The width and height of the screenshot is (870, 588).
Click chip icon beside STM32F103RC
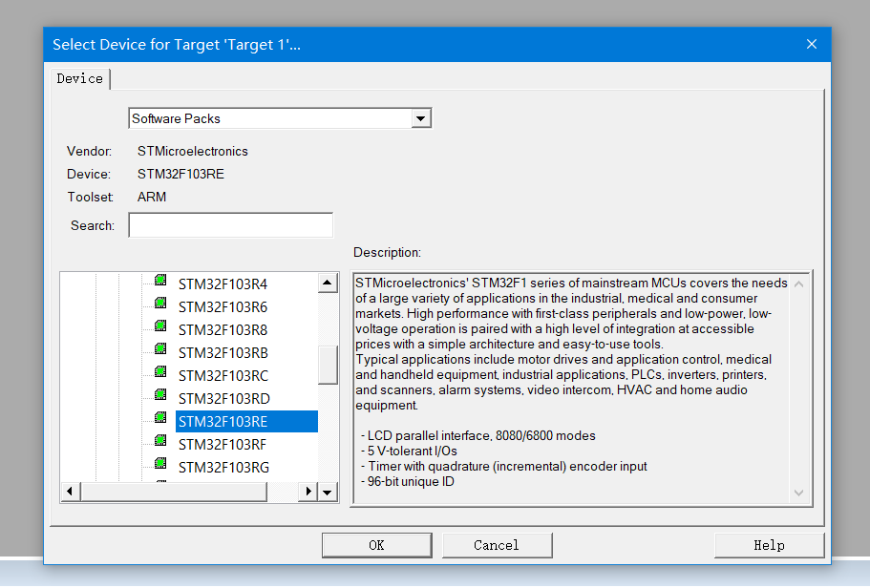160,371
